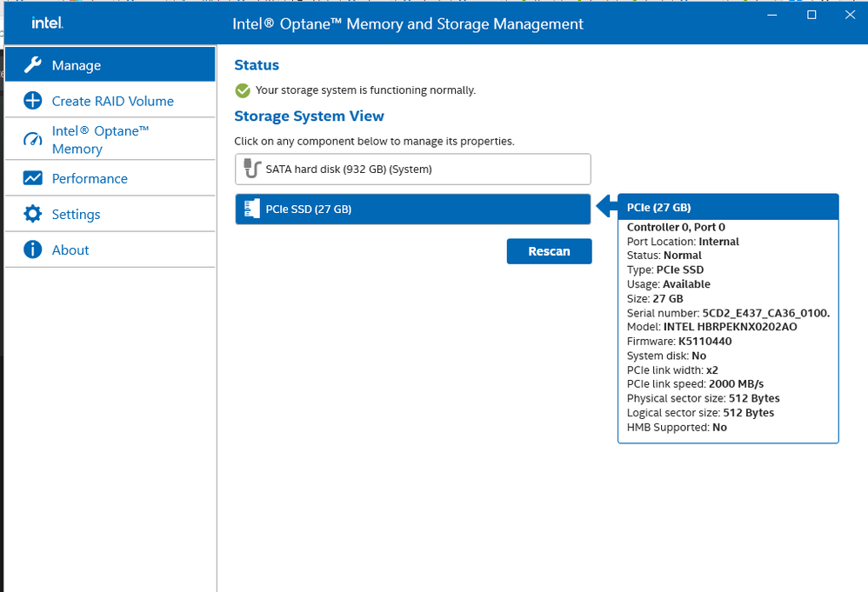Image resolution: width=868 pixels, height=592 pixels.
Task: Click the Usage: Available line
Action: pyautogui.click(x=669, y=283)
